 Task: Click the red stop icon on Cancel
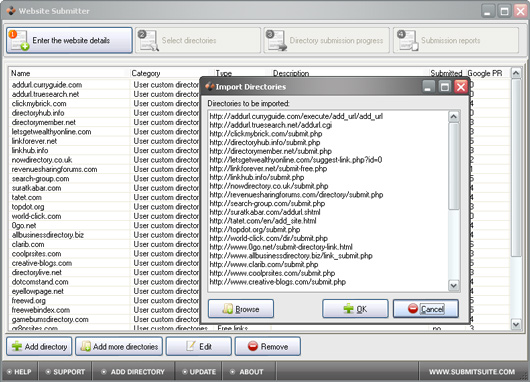(413, 308)
